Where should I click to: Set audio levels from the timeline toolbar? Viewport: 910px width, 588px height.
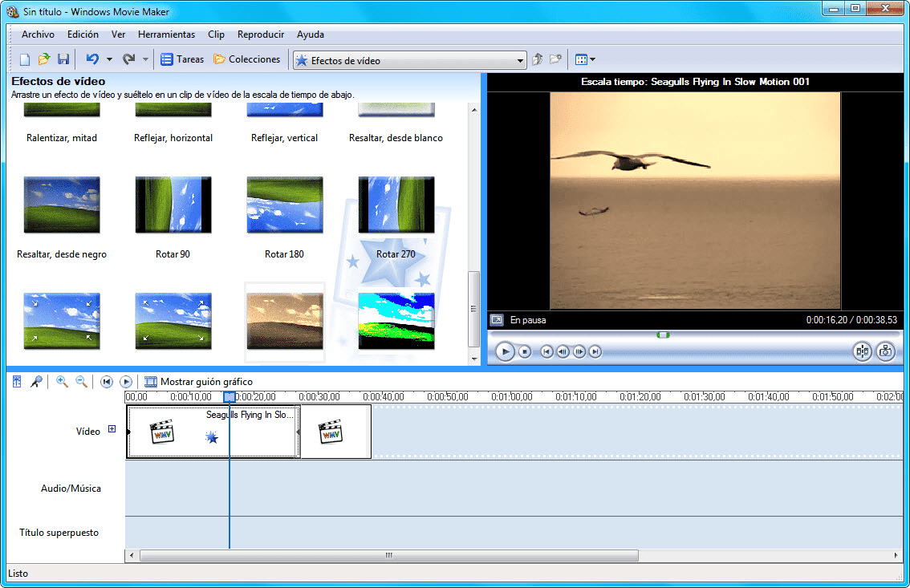17,381
